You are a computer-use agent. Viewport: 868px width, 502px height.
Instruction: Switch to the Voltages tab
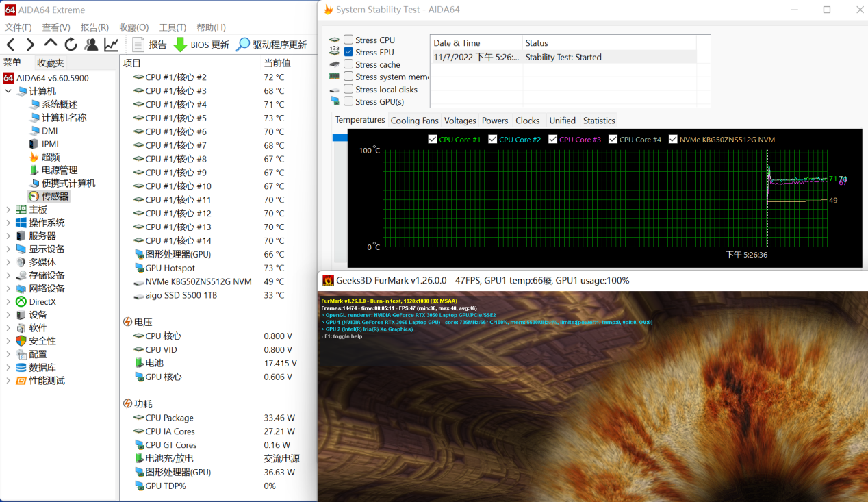point(460,121)
